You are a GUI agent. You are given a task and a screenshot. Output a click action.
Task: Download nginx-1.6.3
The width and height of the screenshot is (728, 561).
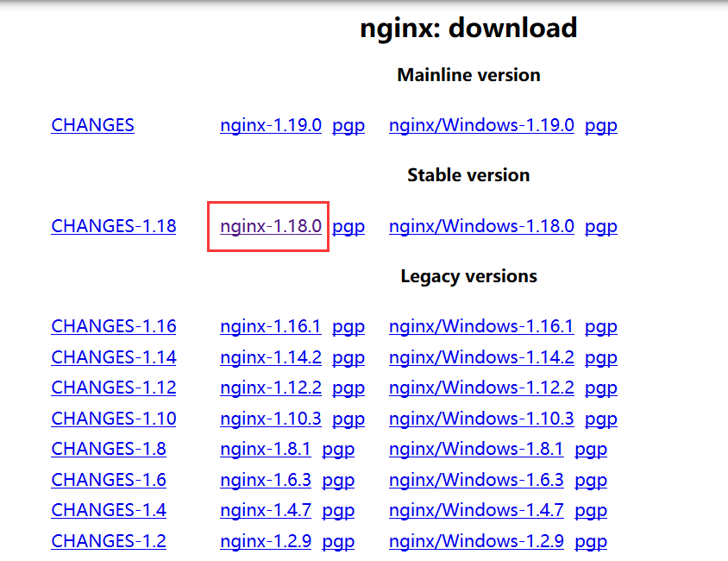[266, 480]
